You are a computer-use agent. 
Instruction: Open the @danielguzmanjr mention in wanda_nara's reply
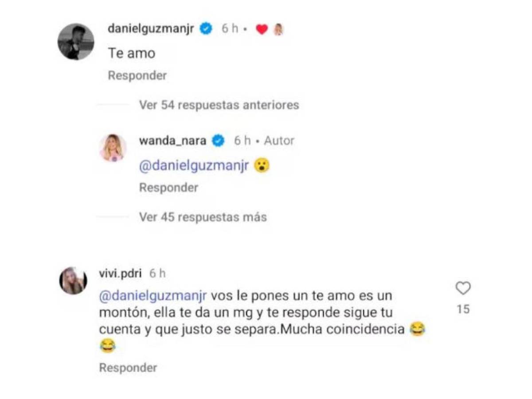193,166
